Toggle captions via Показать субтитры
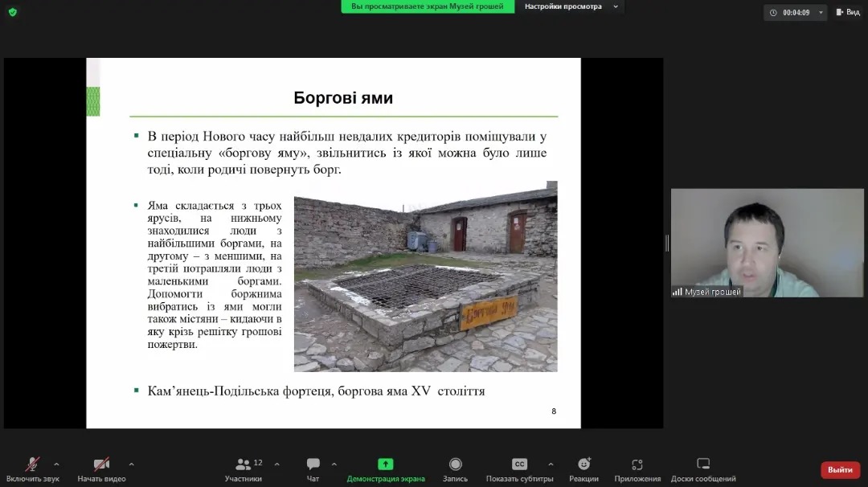Image resolution: width=868 pixels, height=487 pixels. 519,469
